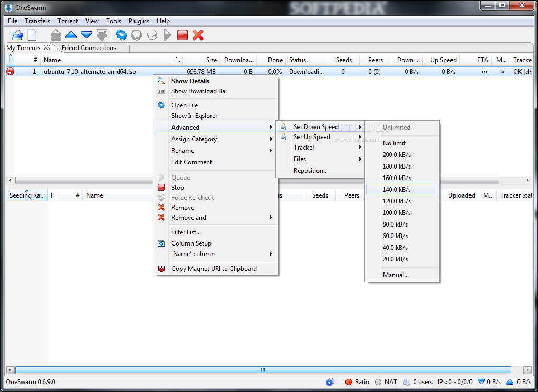Click the faucet icon next to Set Up Speed
538x392 pixels.
coord(283,136)
